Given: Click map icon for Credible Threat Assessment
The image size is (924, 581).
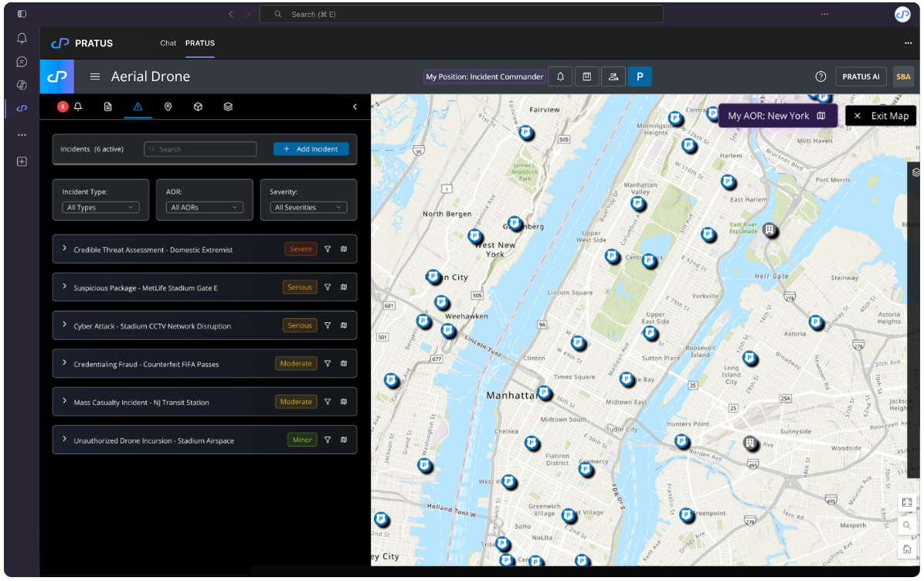Looking at the screenshot, I should click(x=344, y=250).
